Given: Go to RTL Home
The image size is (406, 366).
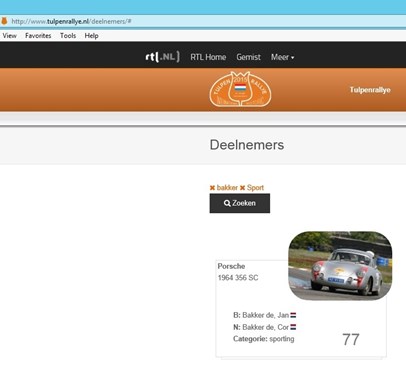Looking at the screenshot, I should [208, 57].
